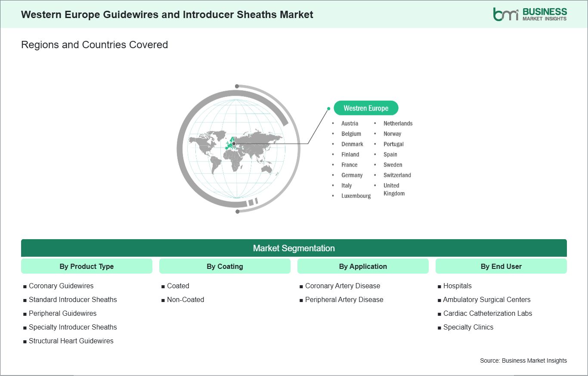Click Cardiac Catheterization Labs entry

[488, 313]
